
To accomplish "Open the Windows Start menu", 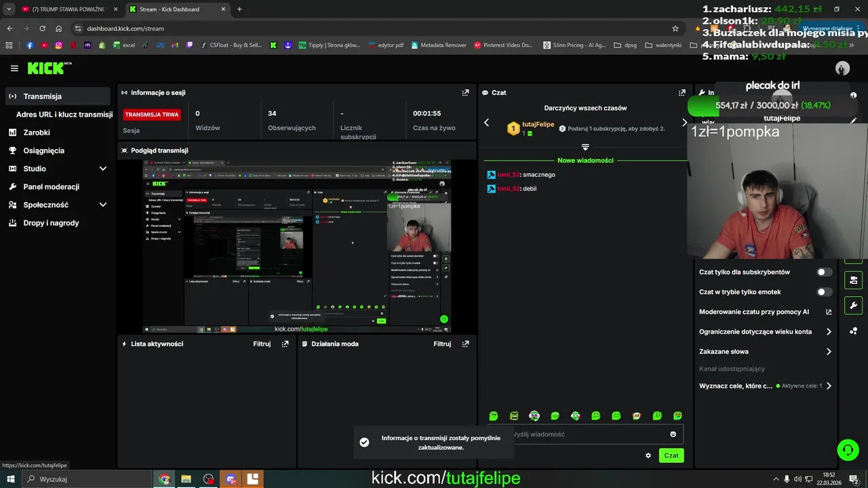I will [x=11, y=479].
